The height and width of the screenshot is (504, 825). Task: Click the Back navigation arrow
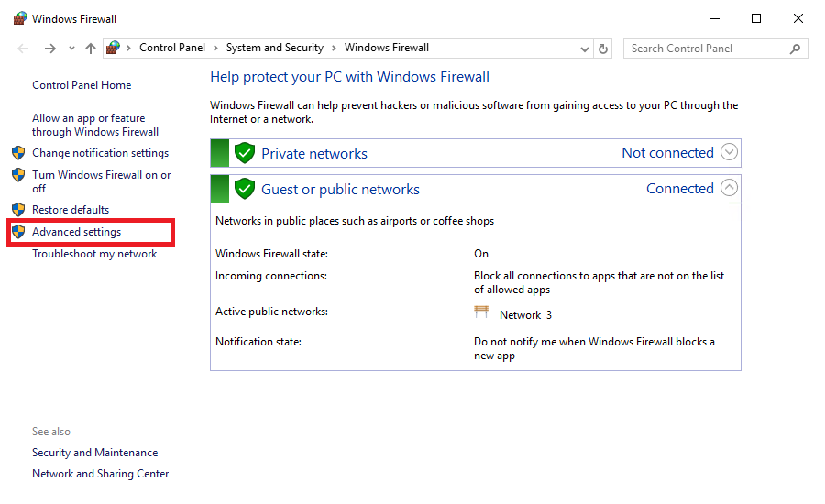click(x=23, y=49)
